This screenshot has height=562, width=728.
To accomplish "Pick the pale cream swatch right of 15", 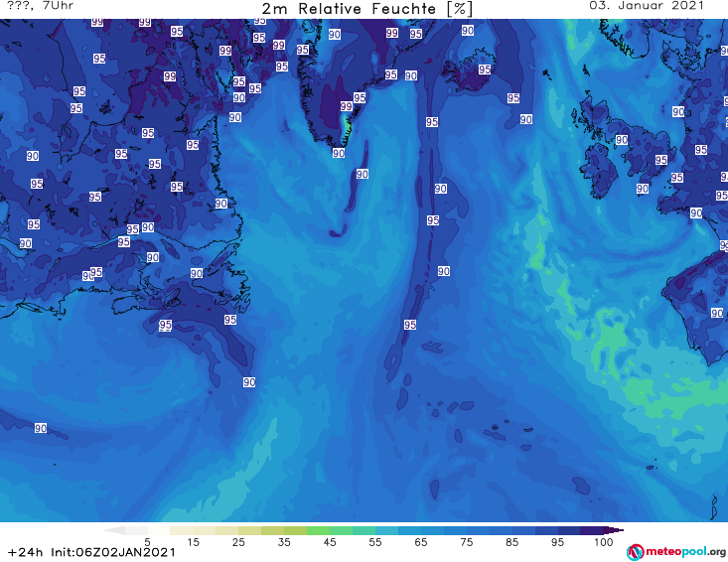I will pos(205,530).
